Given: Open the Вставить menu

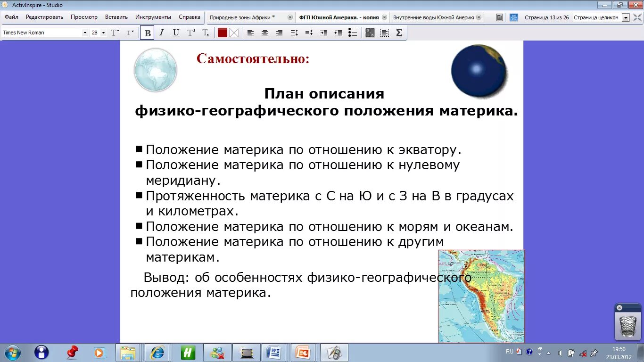Looking at the screenshot, I should (x=116, y=17).
